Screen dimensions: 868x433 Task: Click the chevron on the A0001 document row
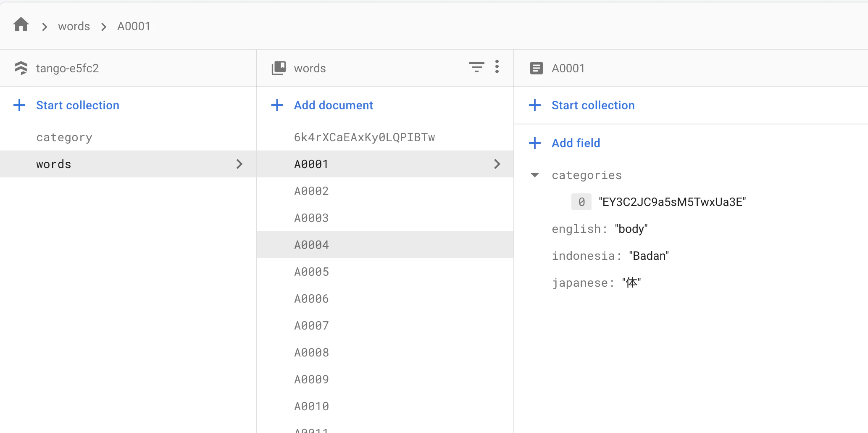click(497, 164)
